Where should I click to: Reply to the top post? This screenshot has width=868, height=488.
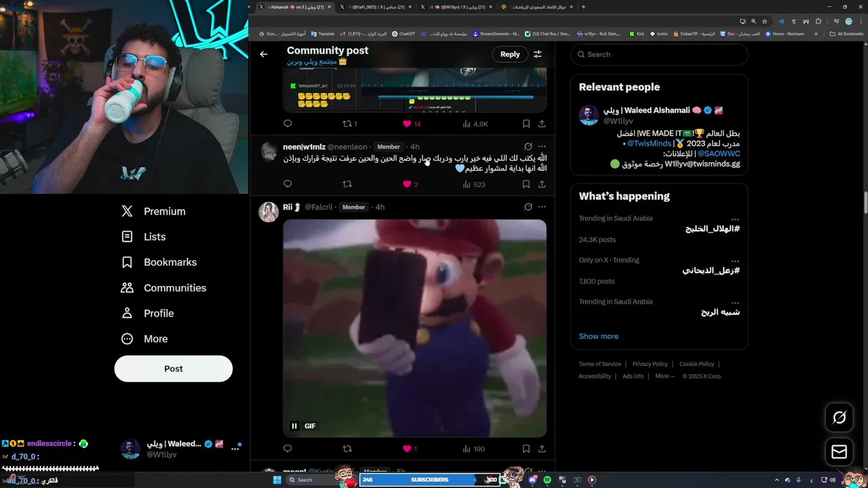(288, 124)
